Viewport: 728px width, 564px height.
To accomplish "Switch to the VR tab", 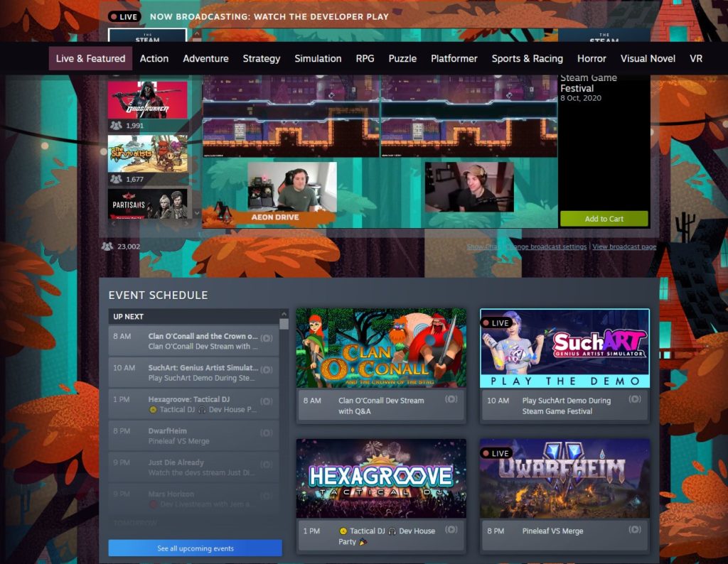I will tap(696, 58).
